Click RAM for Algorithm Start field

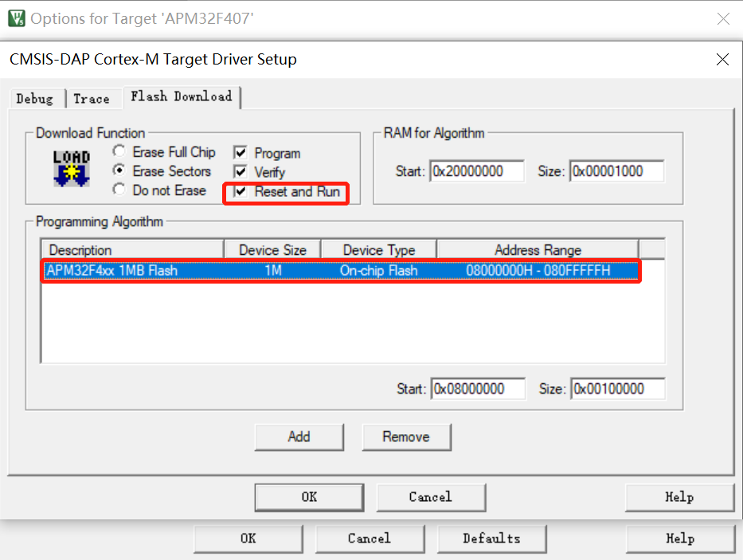click(x=477, y=170)
